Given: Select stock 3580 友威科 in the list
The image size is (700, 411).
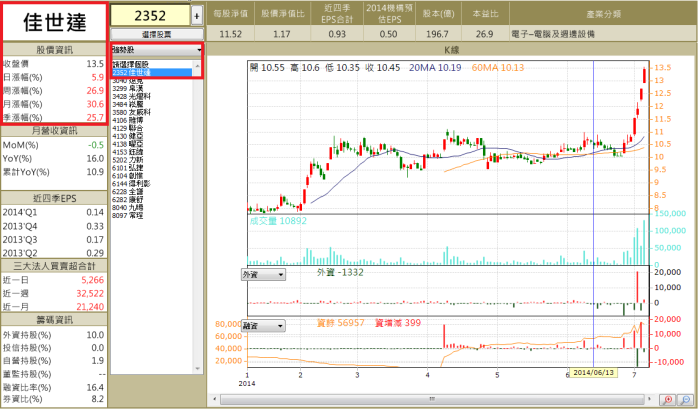Looking at the screenshot, I should pos(131,112).
